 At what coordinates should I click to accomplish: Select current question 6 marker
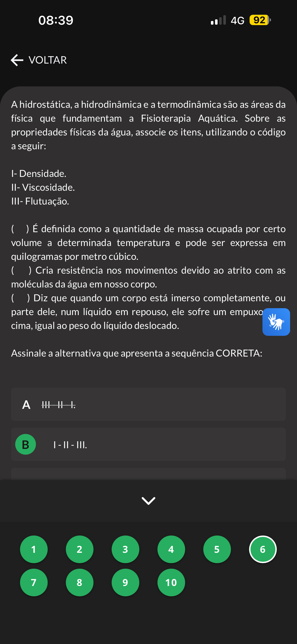[x=263, y=549]
